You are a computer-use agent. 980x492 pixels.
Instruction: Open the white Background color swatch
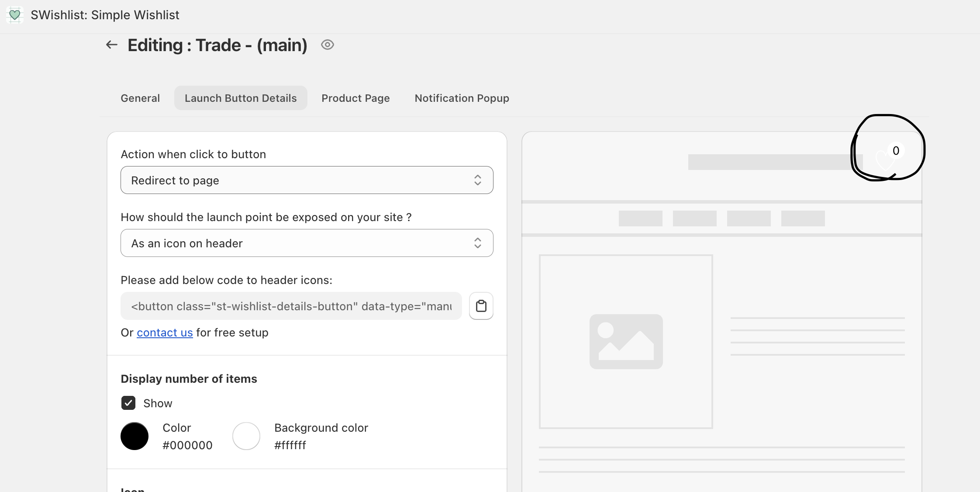tap(246, 436)
